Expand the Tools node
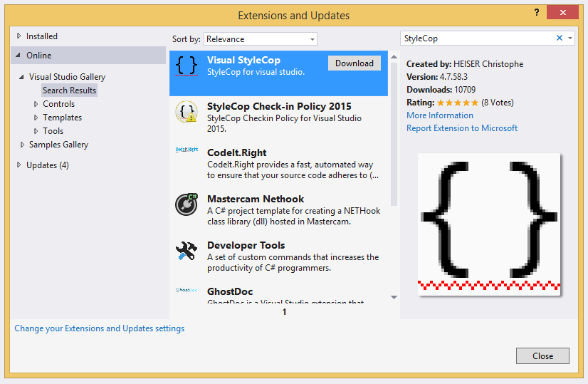Viewport: 588px width, 384px height. click(36, 131)
